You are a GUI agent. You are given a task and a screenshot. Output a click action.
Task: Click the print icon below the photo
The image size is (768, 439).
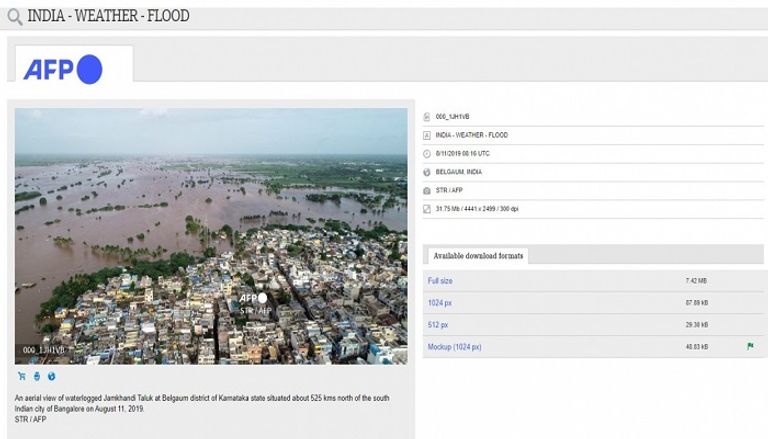point(37,377)
